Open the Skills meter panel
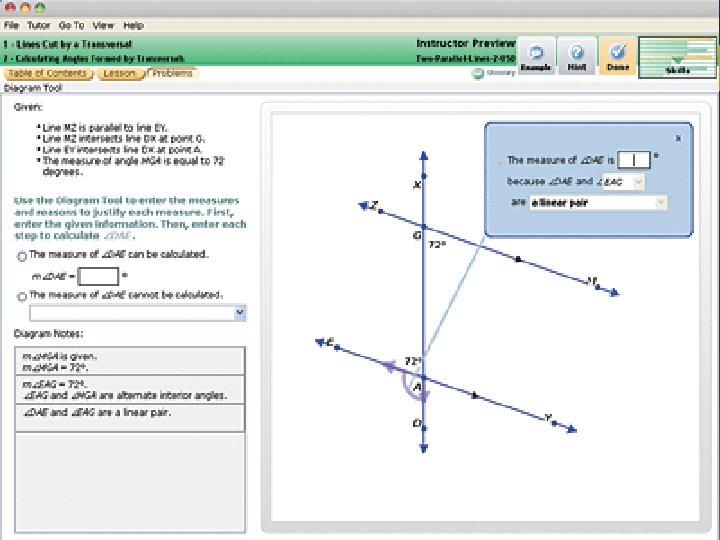 click(x=677, y=57)
